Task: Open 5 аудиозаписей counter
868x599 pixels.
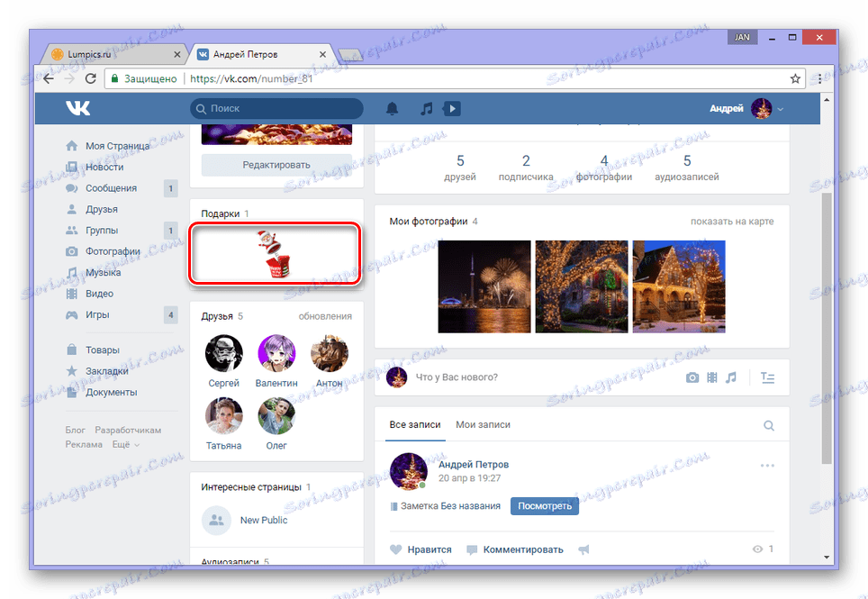Action: 686,168
